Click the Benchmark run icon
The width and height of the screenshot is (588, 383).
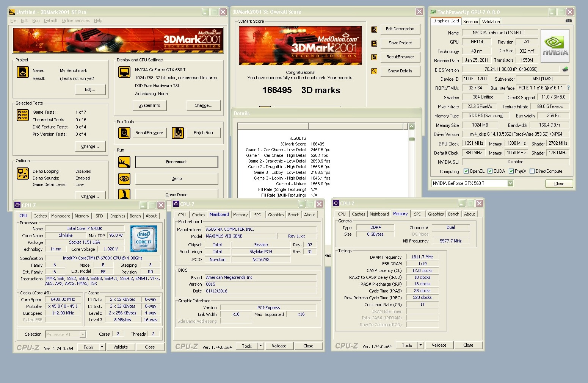[124, 162]
